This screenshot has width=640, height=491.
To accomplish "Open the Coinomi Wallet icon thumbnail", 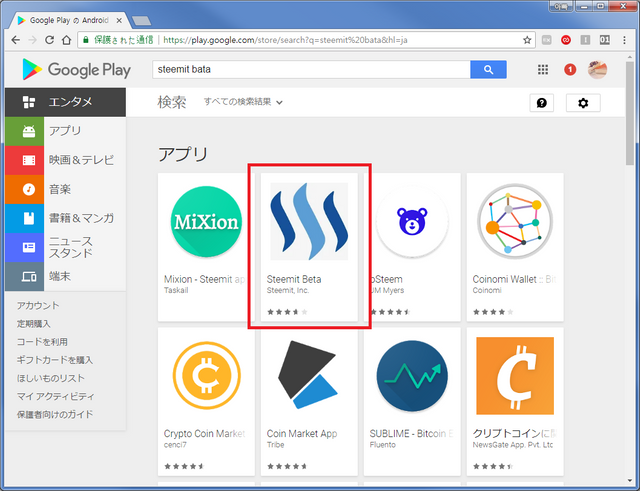I will (515, 221).
